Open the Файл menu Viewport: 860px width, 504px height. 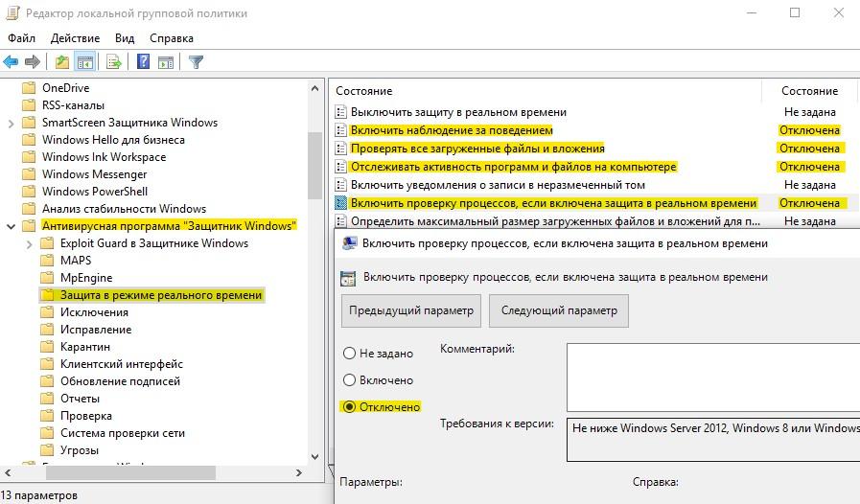21,38
